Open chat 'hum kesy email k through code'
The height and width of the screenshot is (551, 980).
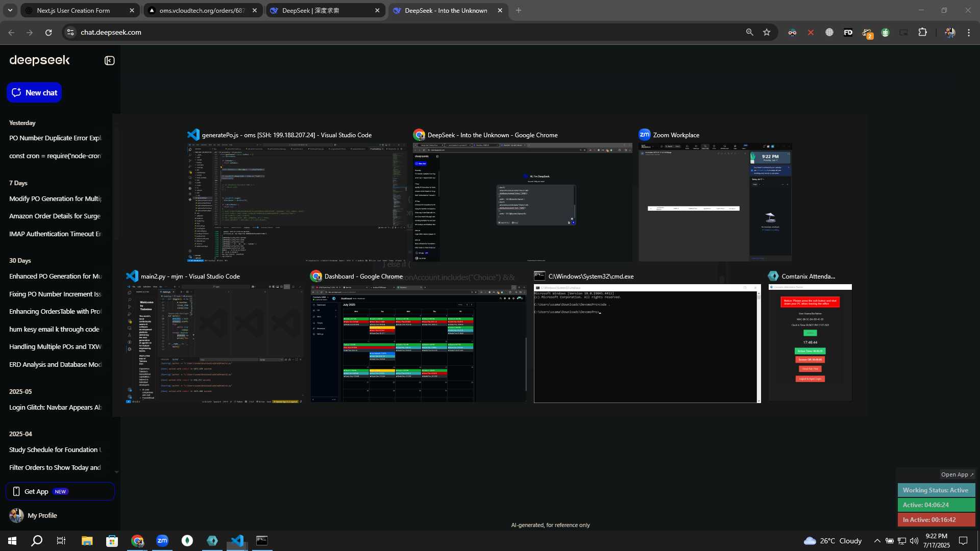(55, 330)
